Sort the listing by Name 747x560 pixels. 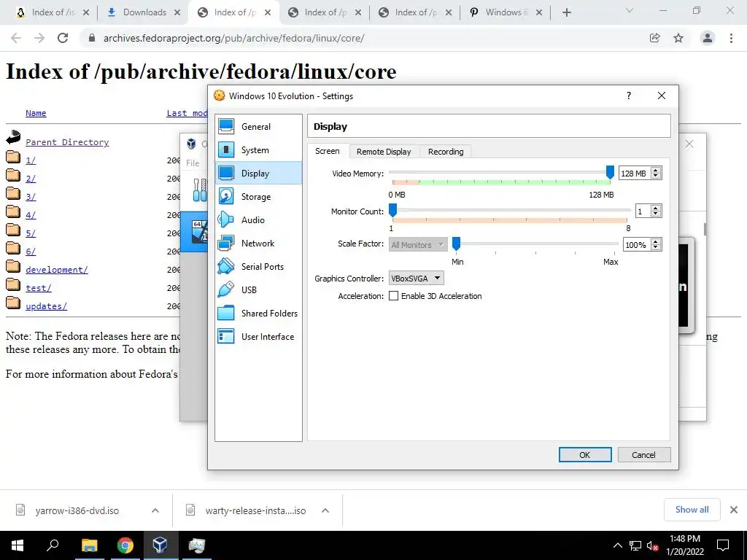36,113
